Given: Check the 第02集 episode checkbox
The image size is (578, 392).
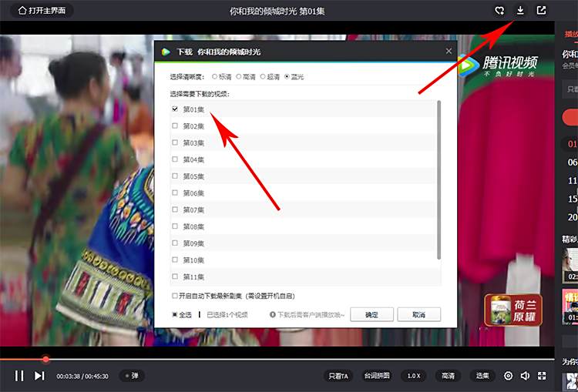Looking at the screenshot, I should (175, 126).
